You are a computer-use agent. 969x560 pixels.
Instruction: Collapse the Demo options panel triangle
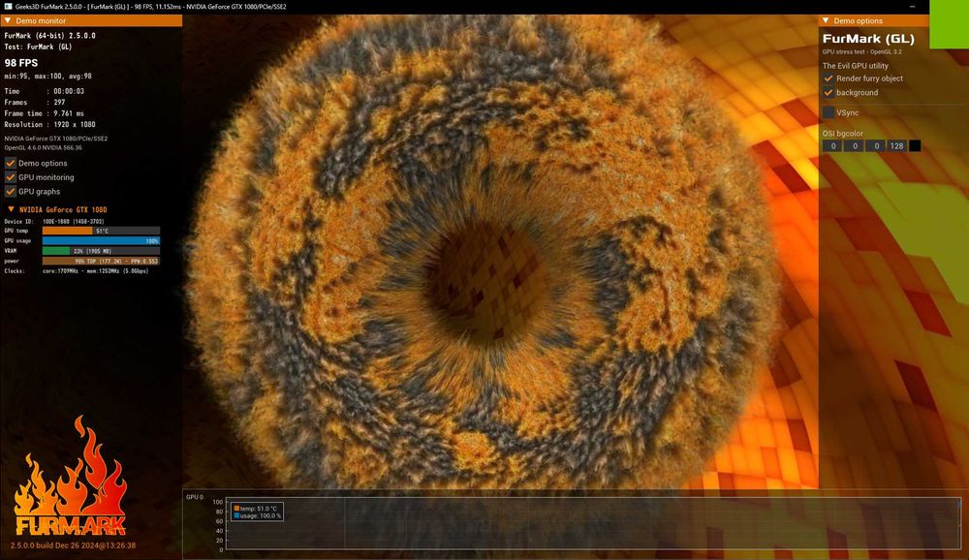[826, 20]
